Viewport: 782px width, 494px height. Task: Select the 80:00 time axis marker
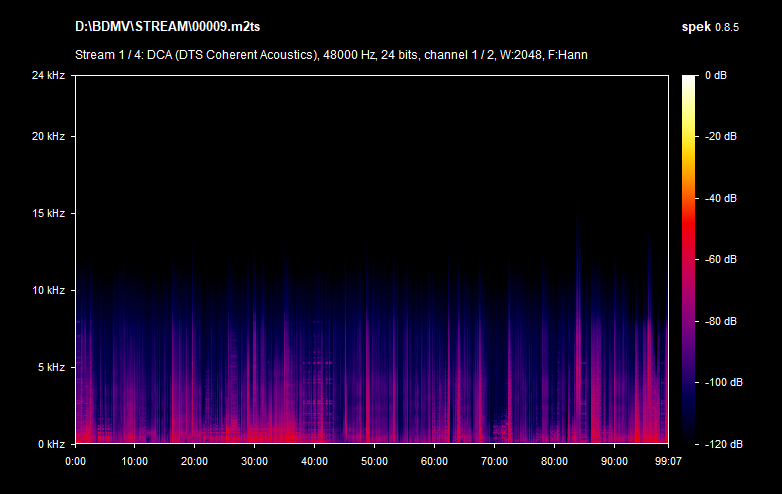pyautogui.click(x=554, y=461)
